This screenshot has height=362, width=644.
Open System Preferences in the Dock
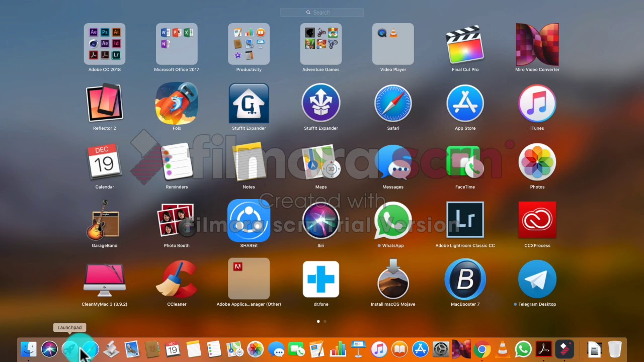coord(441,349)
